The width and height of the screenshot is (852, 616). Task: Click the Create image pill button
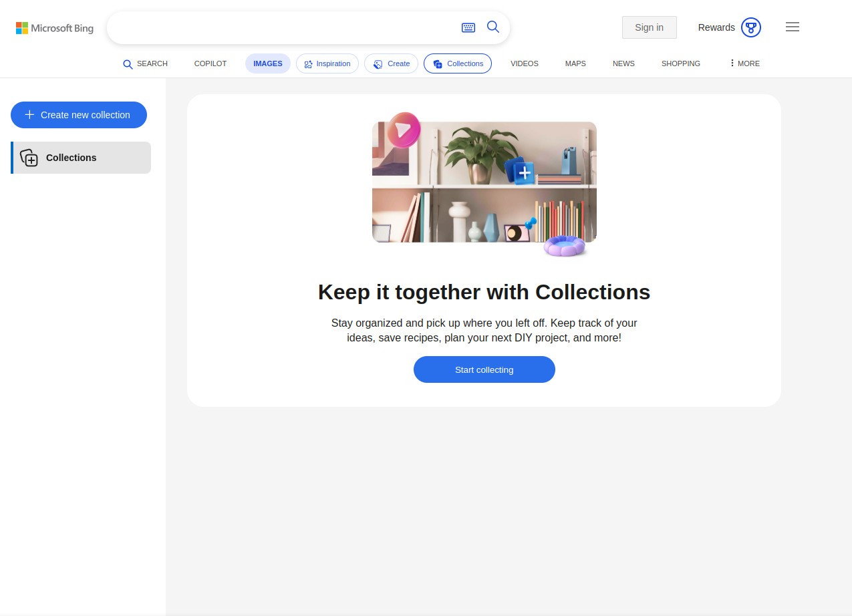pyautogui.click(x=391, y=63)
